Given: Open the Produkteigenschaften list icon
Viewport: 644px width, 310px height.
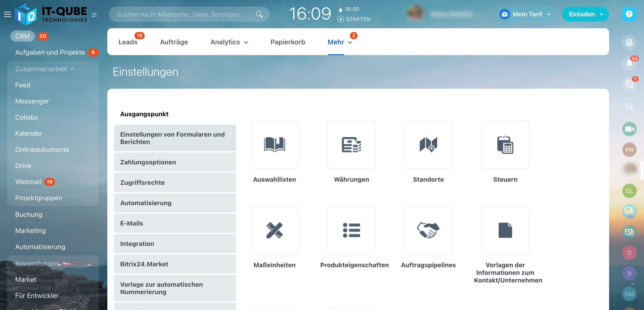Looking at the screenshot, I should (351, 230).
